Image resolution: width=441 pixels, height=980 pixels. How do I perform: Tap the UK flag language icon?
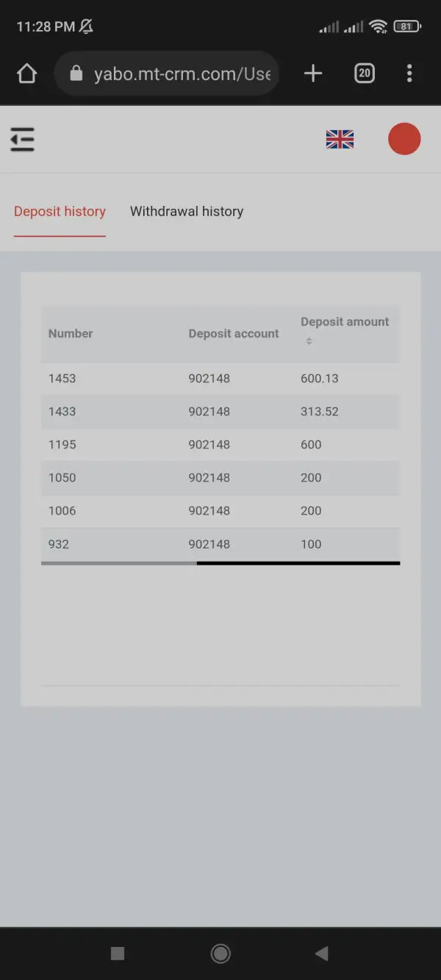[x=340, y=139]
